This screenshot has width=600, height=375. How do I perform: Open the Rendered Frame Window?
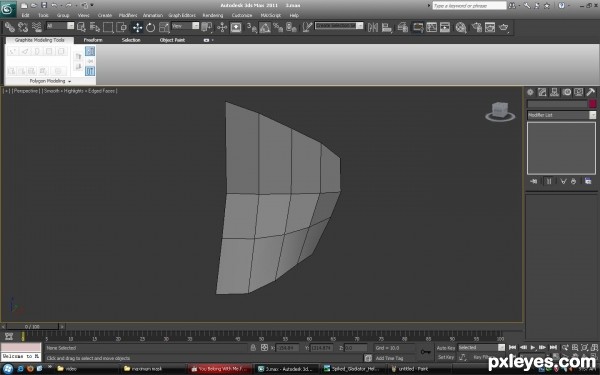[490, 27]
